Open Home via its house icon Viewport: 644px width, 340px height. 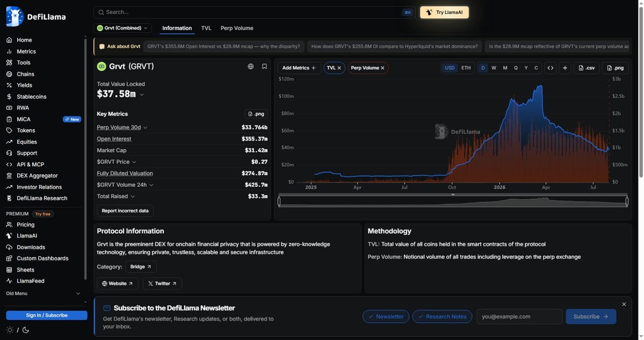(9, 40)
